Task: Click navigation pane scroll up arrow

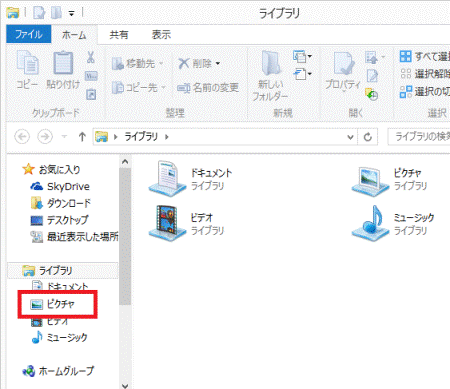Action: pyautogui.click(x=125, y=162)
